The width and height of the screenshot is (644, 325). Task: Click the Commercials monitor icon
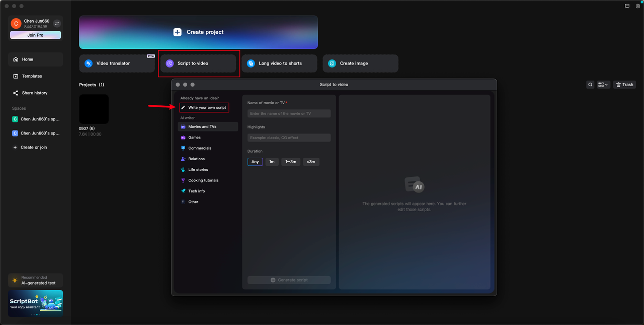pyautogui.click(x=183, y=148)
